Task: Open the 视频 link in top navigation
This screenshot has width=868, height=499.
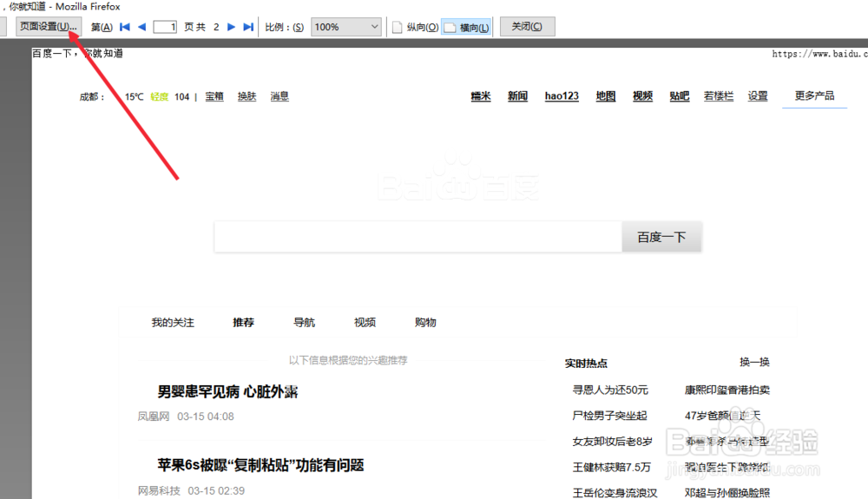Action: point(642,95)
